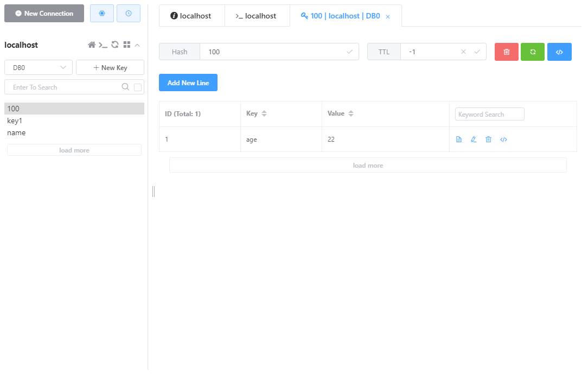
Task: Click the magnifier search icon
Action: point(125,87)
